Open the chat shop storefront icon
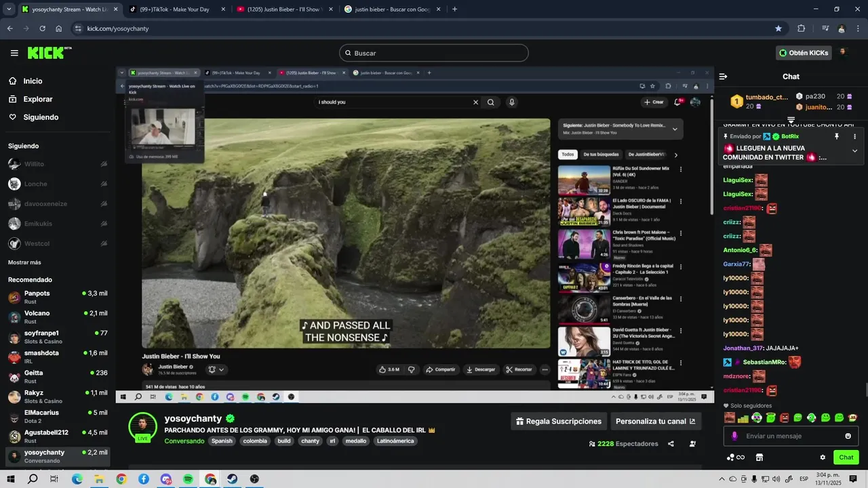868x488 pixels. (x=759, y=457)
